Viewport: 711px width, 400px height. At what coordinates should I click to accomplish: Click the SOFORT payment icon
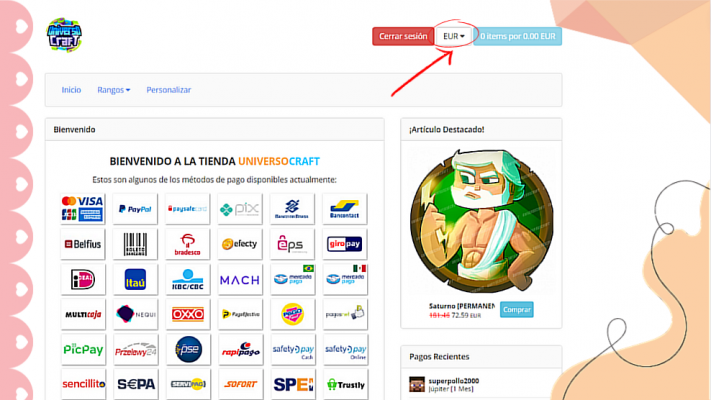pos(240,385)
